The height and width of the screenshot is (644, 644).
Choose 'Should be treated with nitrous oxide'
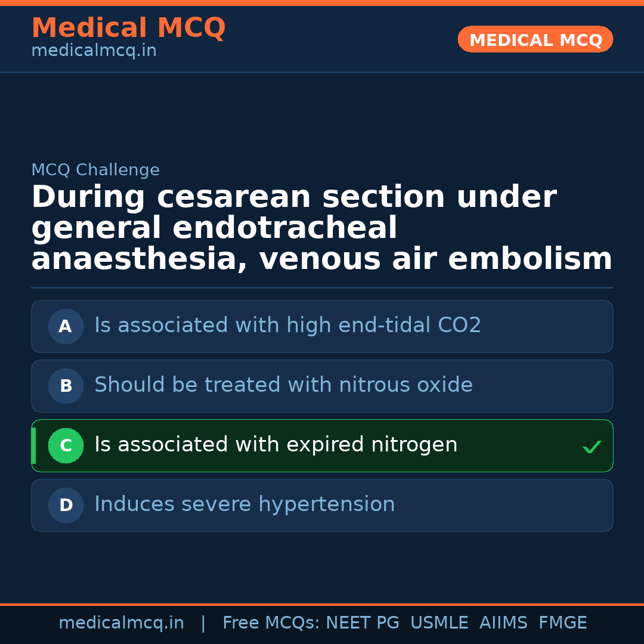click(283, 385)
